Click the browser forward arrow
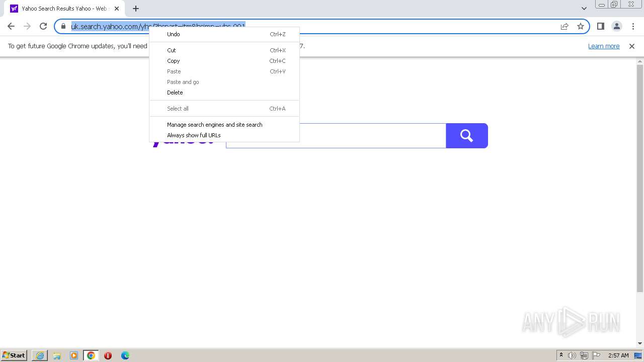The width and height of the screenshot is (644, 362). point(27,26)
